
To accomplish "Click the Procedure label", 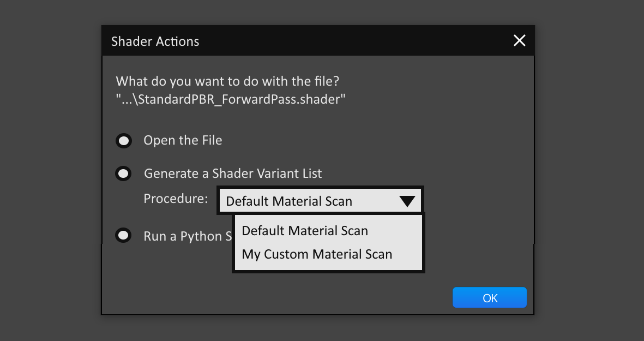I will [x=176, y=199].
